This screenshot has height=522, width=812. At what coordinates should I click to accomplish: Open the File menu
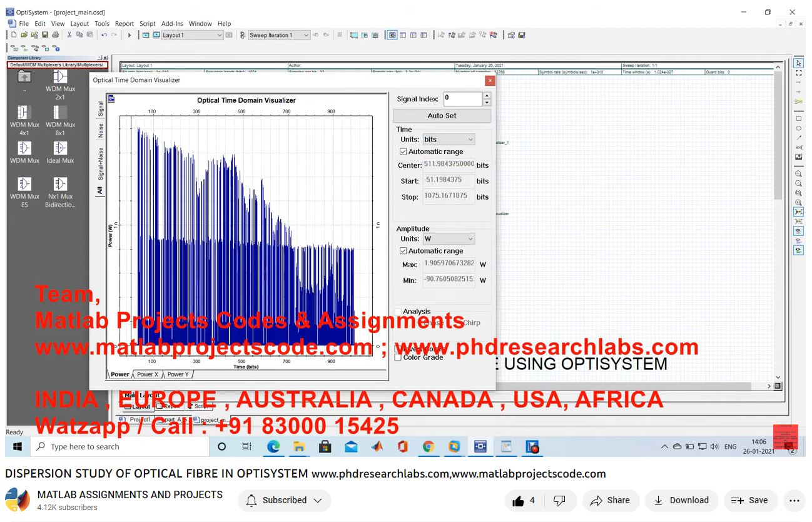point(24,24)
